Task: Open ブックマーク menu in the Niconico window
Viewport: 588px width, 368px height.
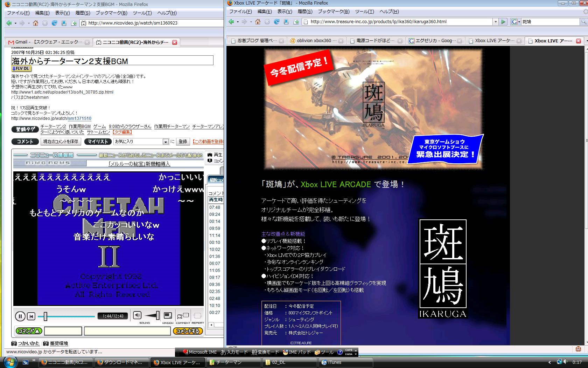Action: point(111,13)
